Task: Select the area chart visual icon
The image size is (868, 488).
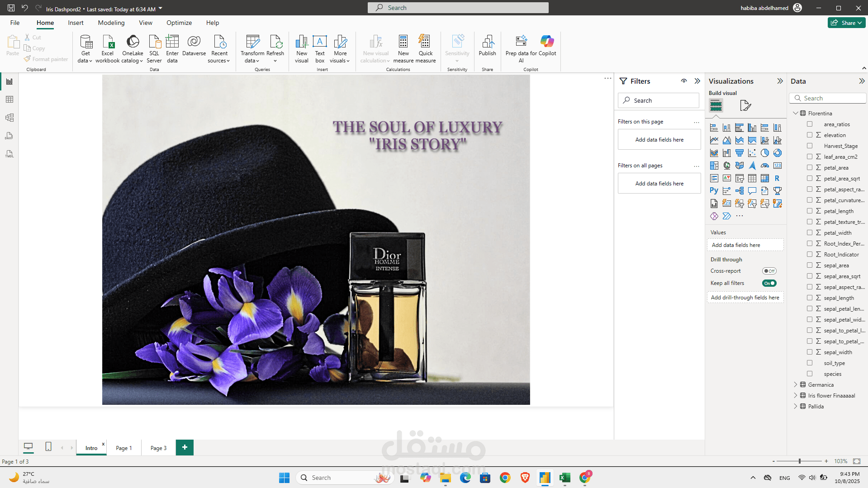Action: tap(726, 140)
